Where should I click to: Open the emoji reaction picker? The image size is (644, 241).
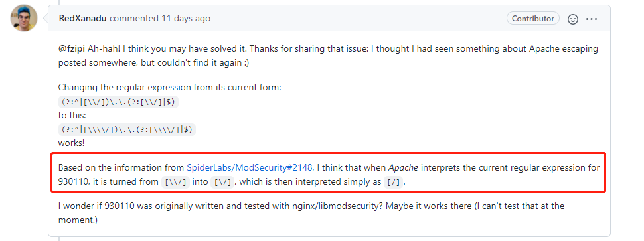572,19
